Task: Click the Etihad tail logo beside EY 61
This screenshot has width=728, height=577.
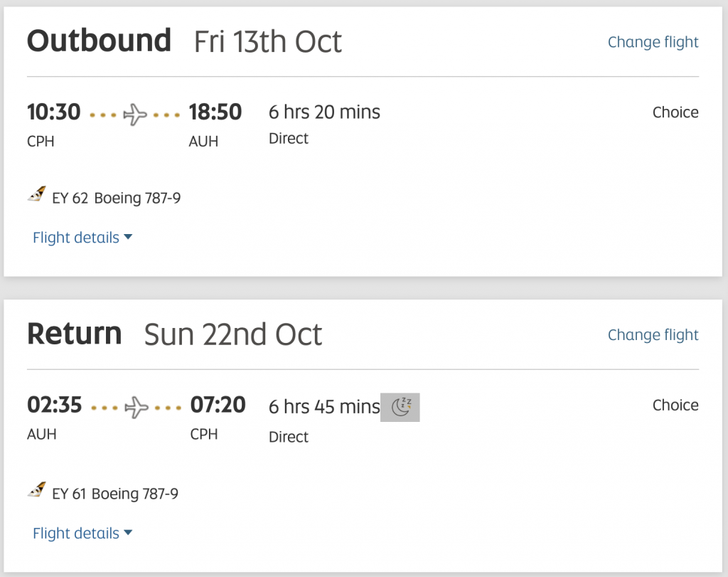Action: pyautogui.click(x=37, y=490)
